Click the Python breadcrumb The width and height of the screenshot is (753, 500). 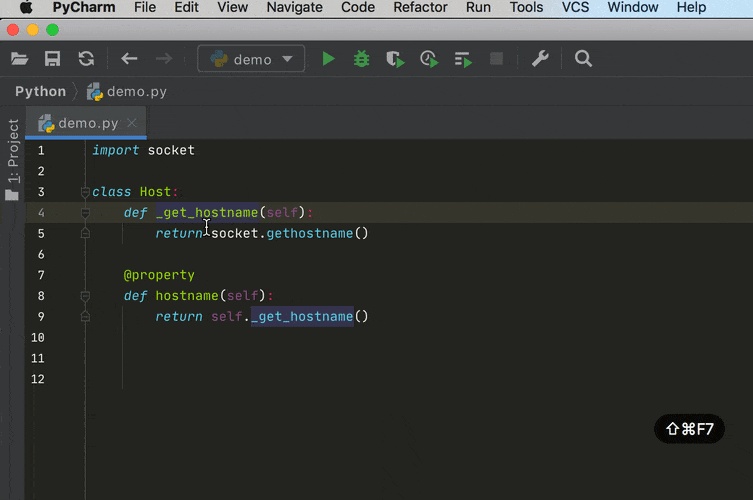click(x=40, y=91)
